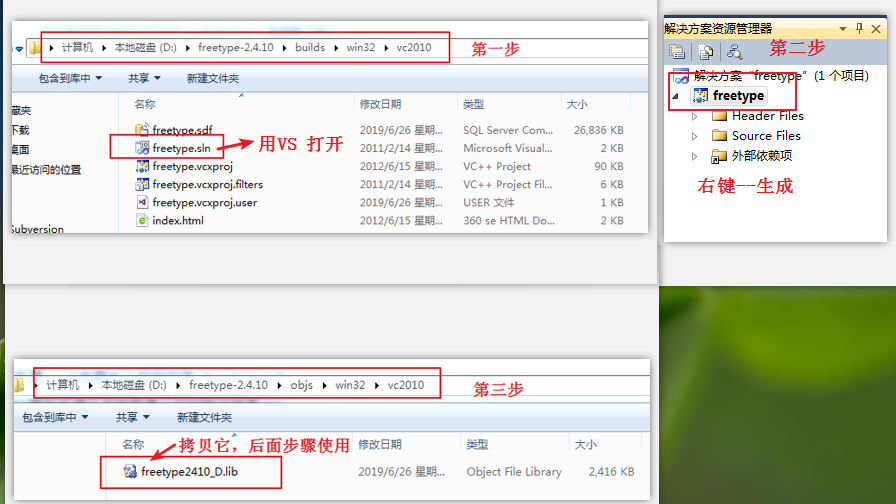Sort by 修改日期 column in builds window
This screenshot has width=896, height=504.
380,104
